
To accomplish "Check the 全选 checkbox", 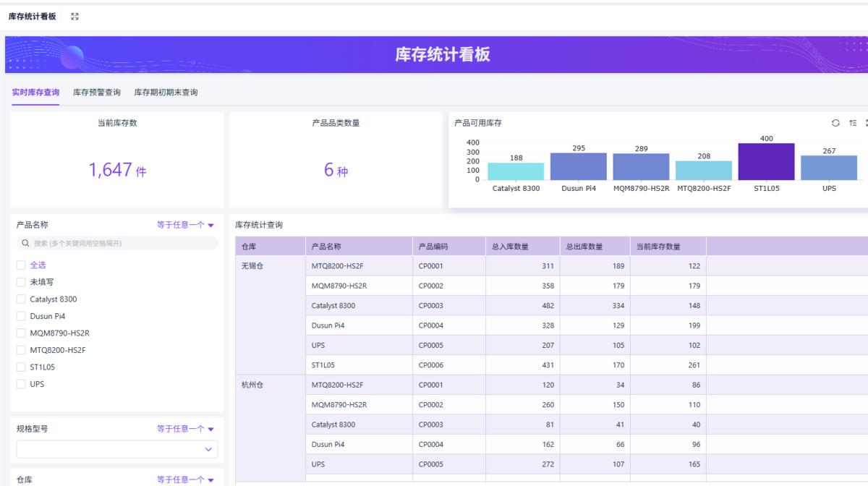I will tap(21, 265).
